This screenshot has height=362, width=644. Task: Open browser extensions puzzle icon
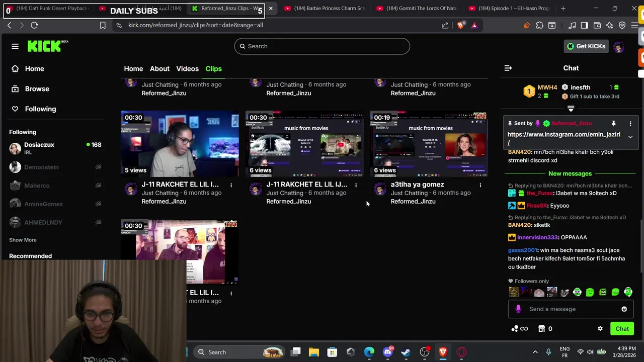point(539,25)
